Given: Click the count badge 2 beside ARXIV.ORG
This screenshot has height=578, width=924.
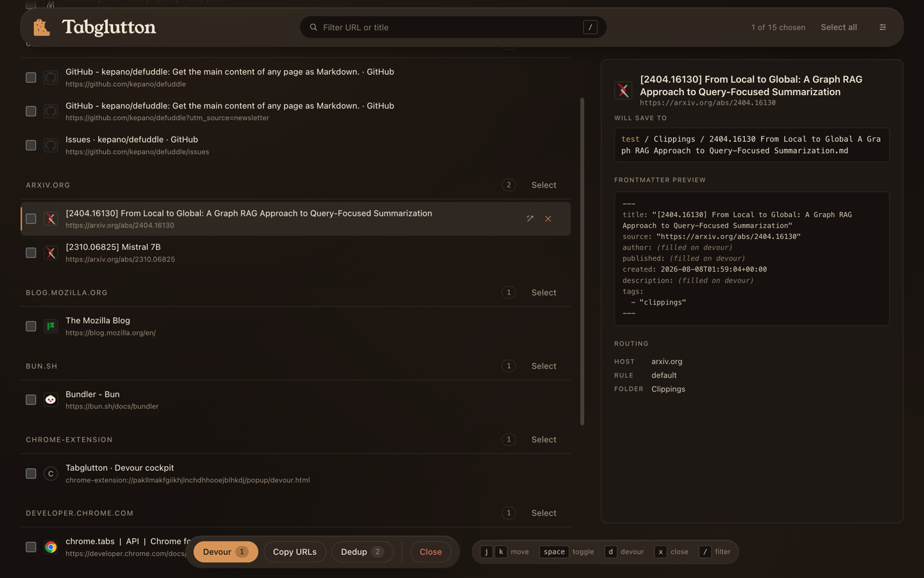Looking at the screenshot, I should click(509, 185).
